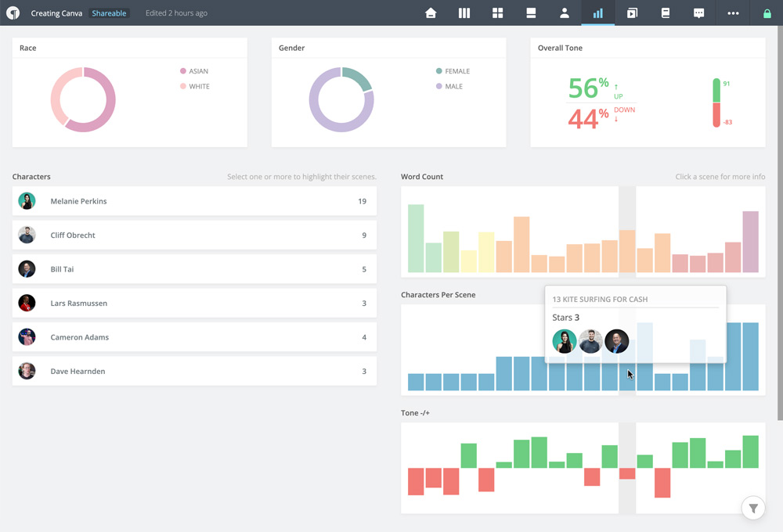
Task: Click Dave Hearnden's avatar
Action: pyautogui.click(x=27, y=371)
